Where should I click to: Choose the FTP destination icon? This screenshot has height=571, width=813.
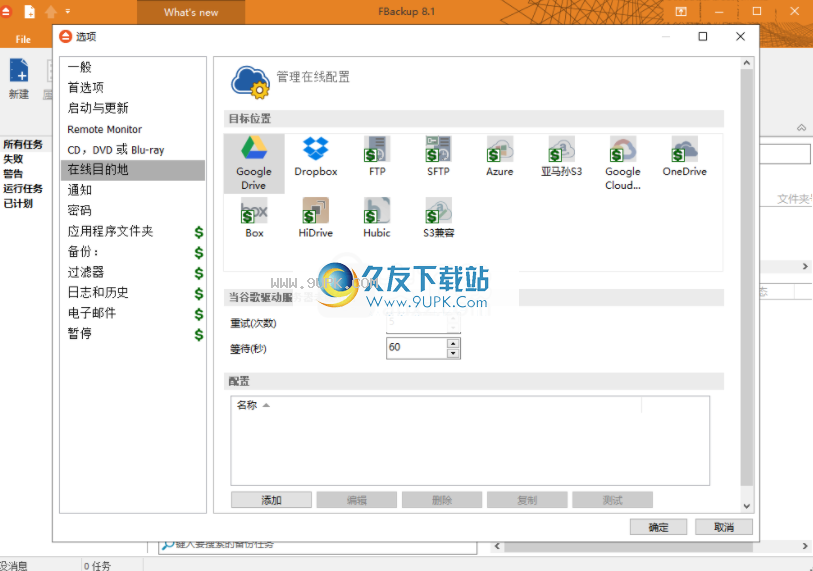click(377, 157)
